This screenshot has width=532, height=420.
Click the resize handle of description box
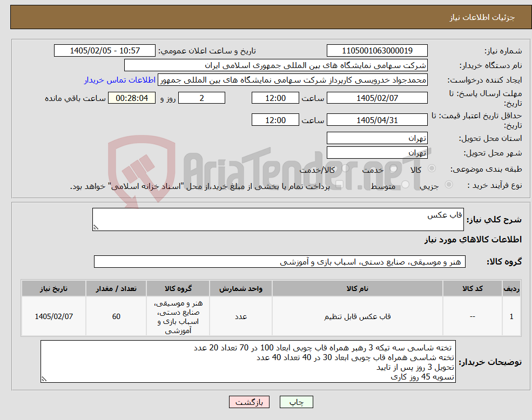[x=96, y=227]
